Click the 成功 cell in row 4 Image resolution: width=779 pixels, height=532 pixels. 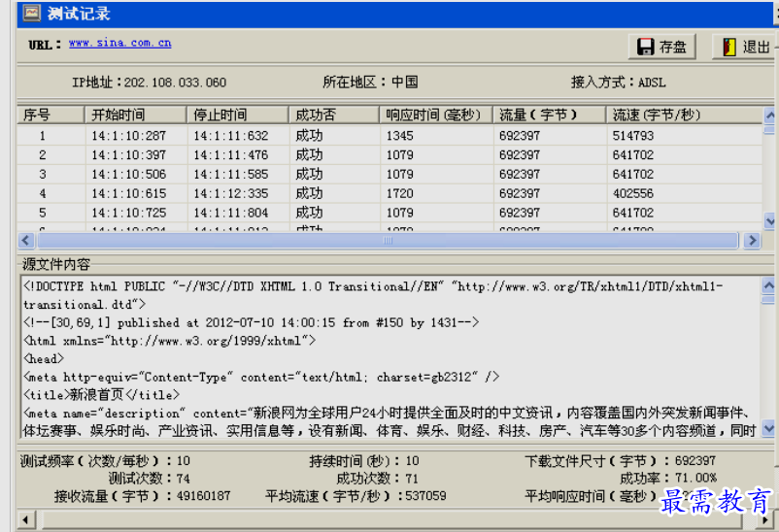[309, 193]
